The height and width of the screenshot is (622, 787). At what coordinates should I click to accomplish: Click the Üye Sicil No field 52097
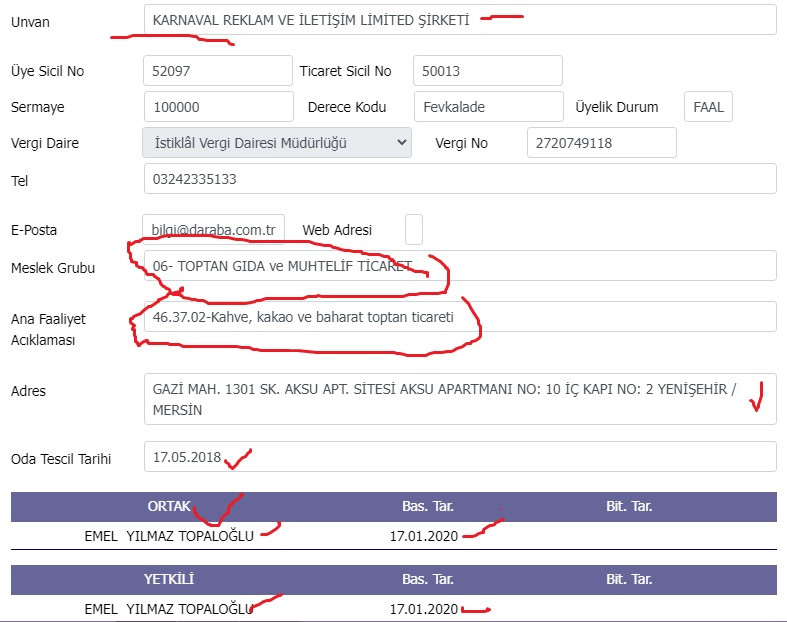[x=218, y=71]
